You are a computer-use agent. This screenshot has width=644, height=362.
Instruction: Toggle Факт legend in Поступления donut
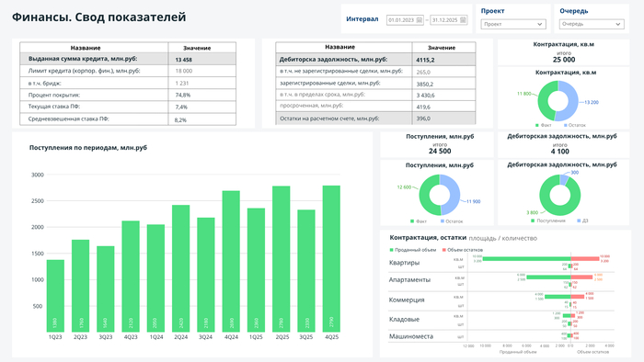tap(419, 221)
